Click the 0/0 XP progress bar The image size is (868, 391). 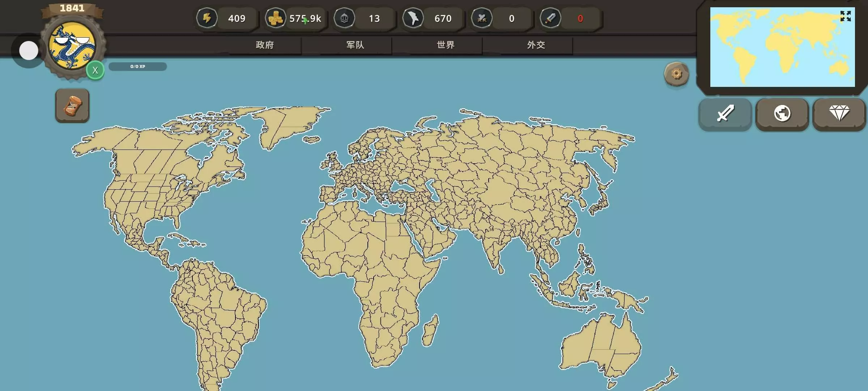(x=137, y=67)
